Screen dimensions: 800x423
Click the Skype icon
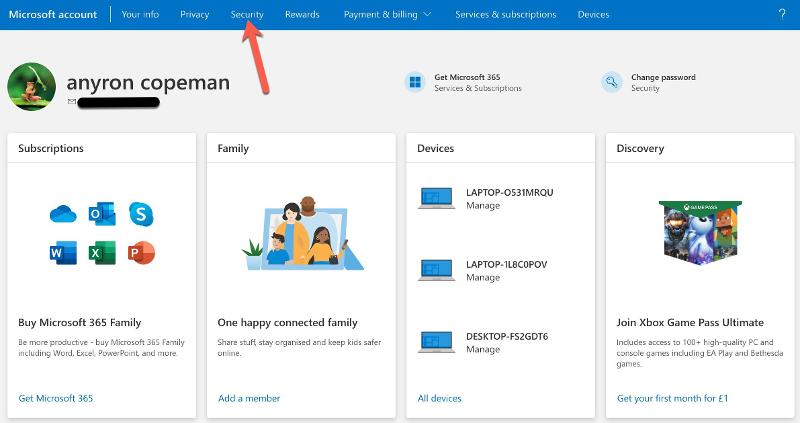pyautogui.click(x=141, y=214)
